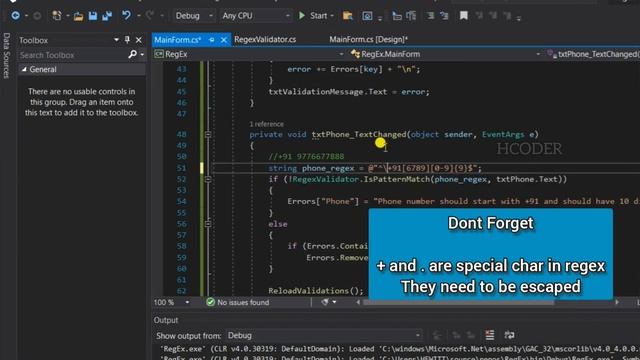This screenshot has height=360, width=640.
Task: Collapse the txtPhone_TextChanged method outline at line 48
Action: (x=208, y=134)
